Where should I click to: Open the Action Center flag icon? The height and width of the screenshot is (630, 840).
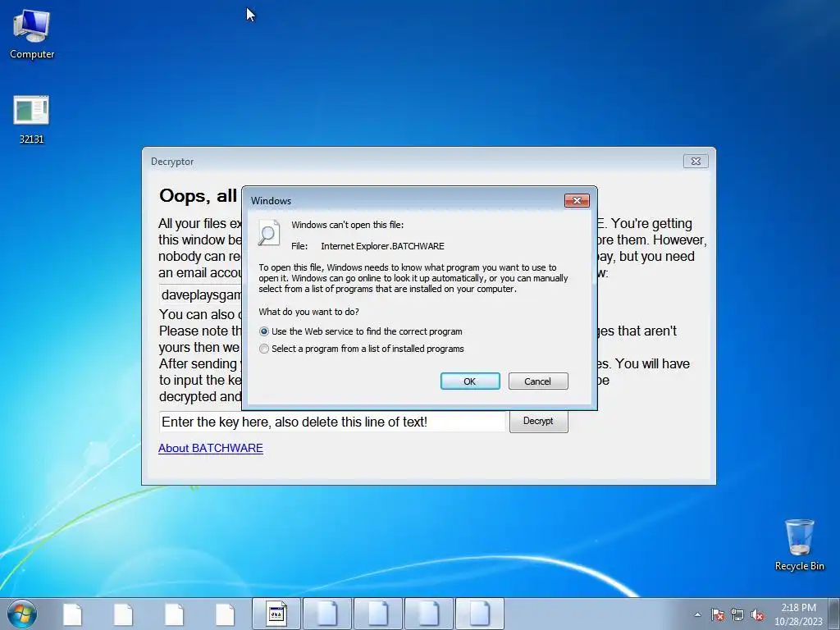[717, 614]
